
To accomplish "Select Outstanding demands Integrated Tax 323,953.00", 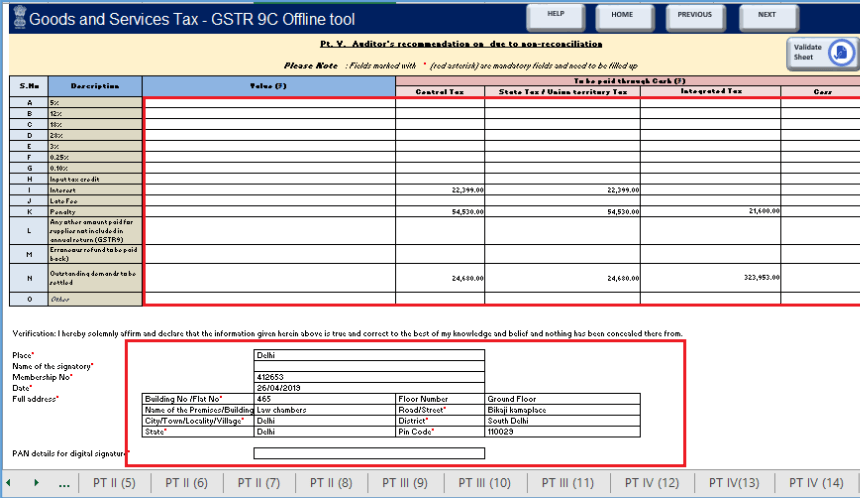I will click(x=711, y=278).
